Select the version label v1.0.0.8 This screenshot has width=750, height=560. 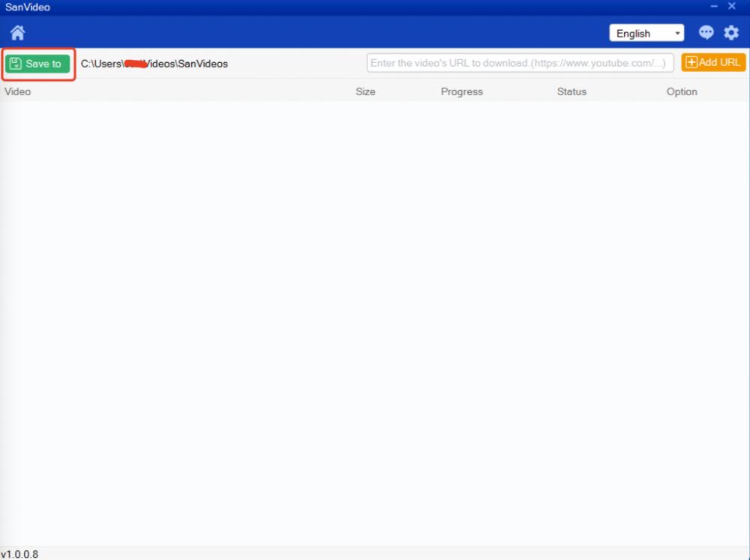20,553
